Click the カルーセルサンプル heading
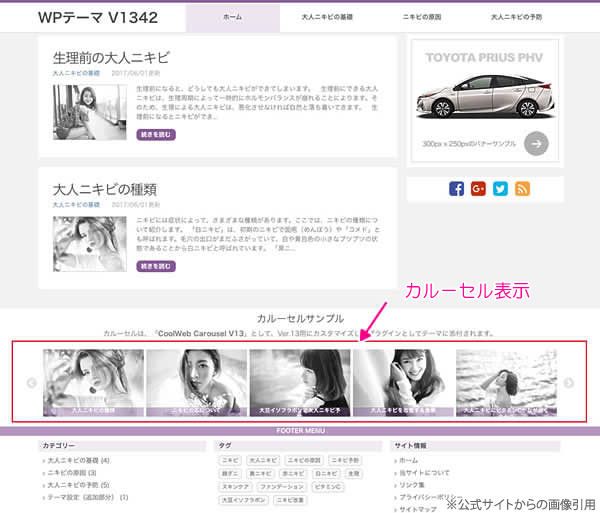Screen dimensions: 600x513 [x=300, y=318]
